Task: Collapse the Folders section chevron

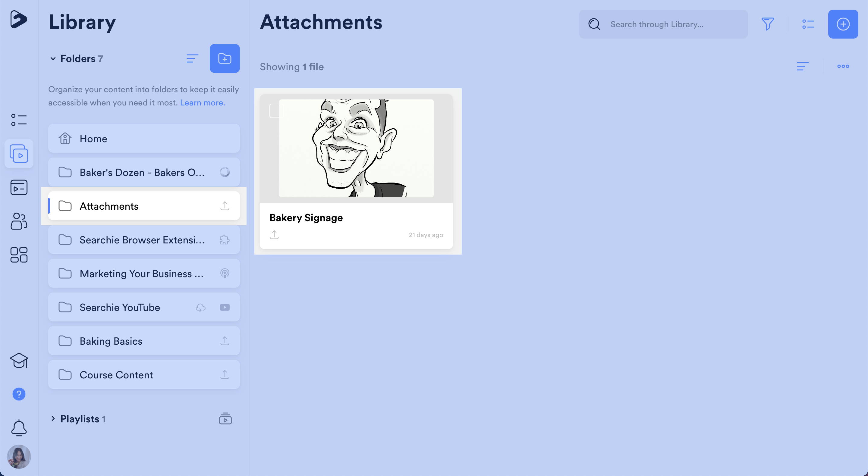Action: click(53, 59)
